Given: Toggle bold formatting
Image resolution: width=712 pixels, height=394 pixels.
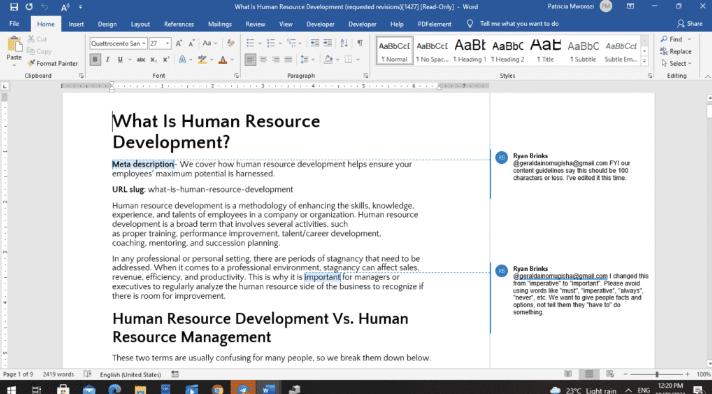Looking at the screenshot, I should (95, 59).
